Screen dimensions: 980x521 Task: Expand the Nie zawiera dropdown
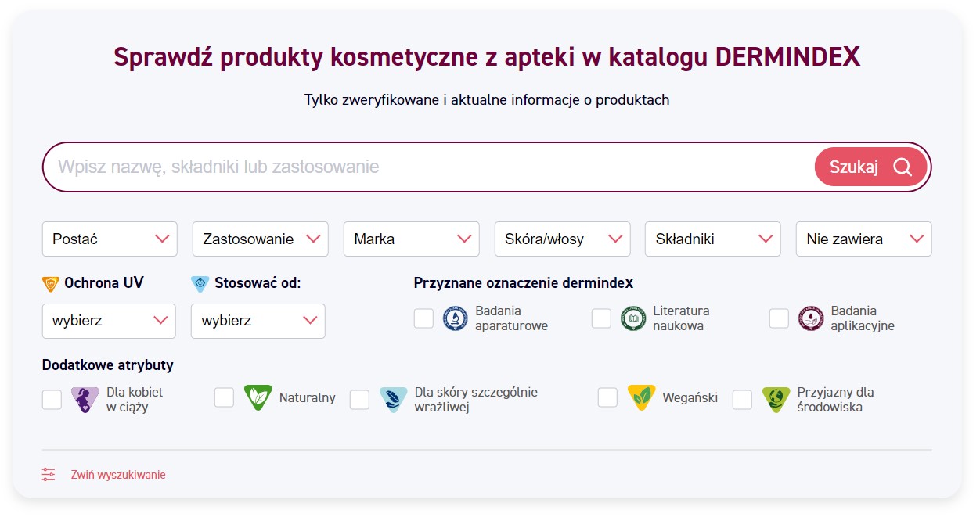click(x=863, y=239)
